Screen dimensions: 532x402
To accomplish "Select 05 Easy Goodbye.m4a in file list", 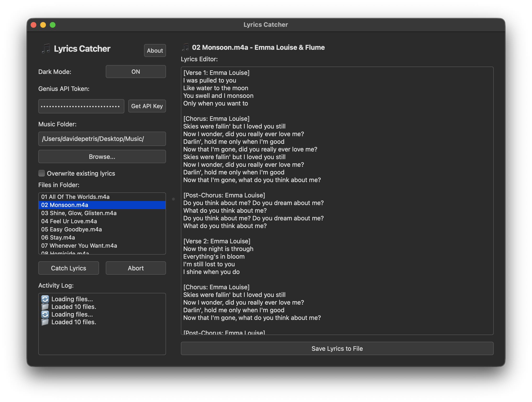I will pyautogui.click(x=72, y=229).
